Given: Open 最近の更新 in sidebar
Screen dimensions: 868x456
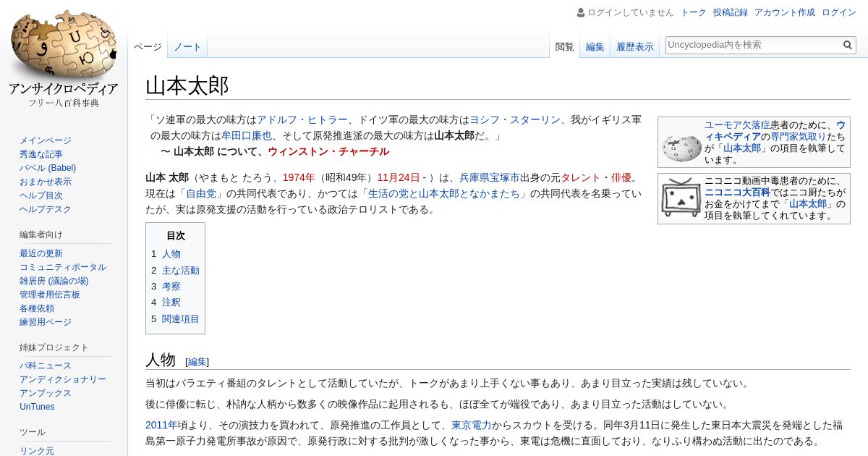Looking at the screenshot, I should pyautogui.click(x=41, y=253).
